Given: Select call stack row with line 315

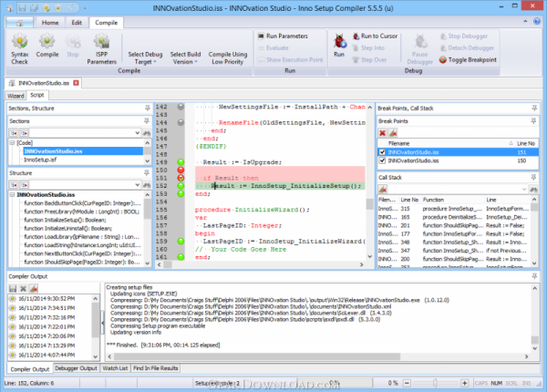Looking at the screenshot, I should pos(453,209).
